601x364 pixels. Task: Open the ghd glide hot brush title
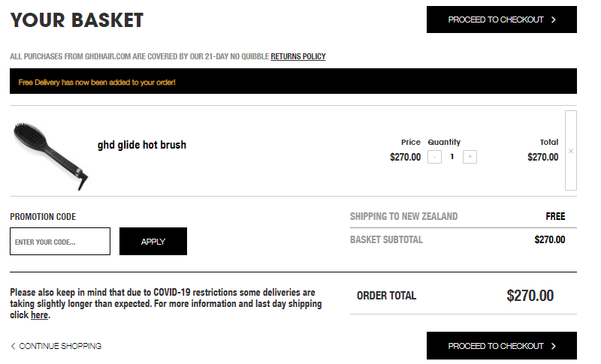[142, 145]
